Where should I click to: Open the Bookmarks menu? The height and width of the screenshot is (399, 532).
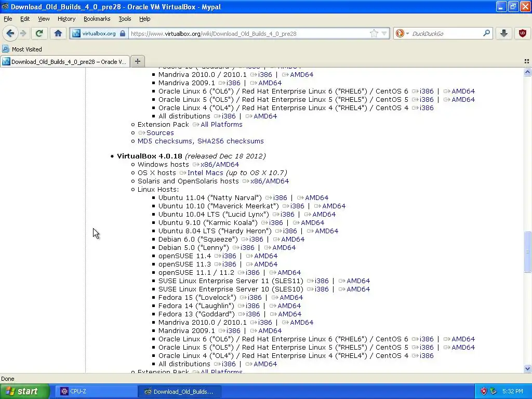point(97,19)
